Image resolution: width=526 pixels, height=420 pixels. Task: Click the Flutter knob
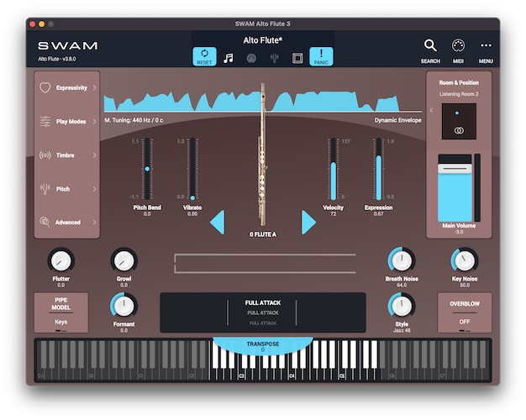(60, 260)
